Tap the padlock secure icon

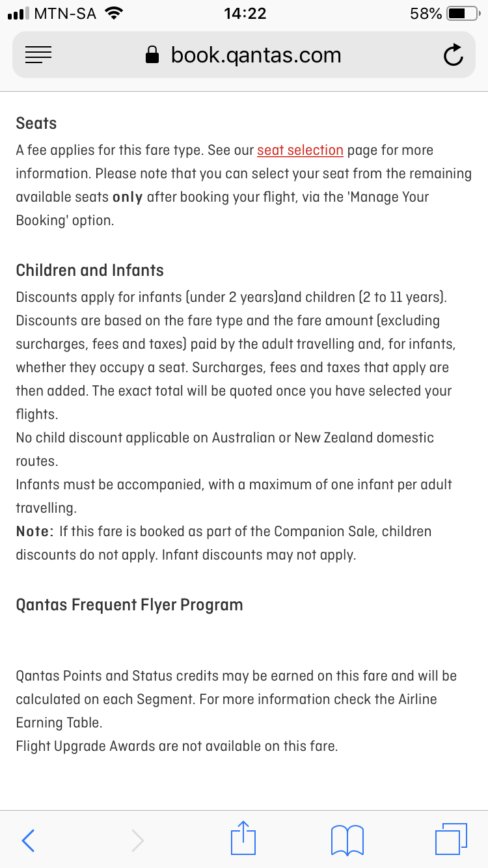pos(152,55)
